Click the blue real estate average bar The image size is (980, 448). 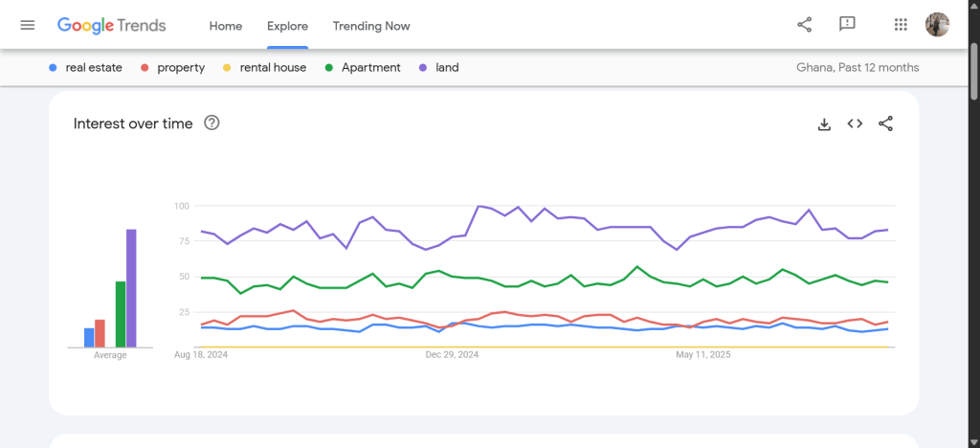click(x=89, y=338)
